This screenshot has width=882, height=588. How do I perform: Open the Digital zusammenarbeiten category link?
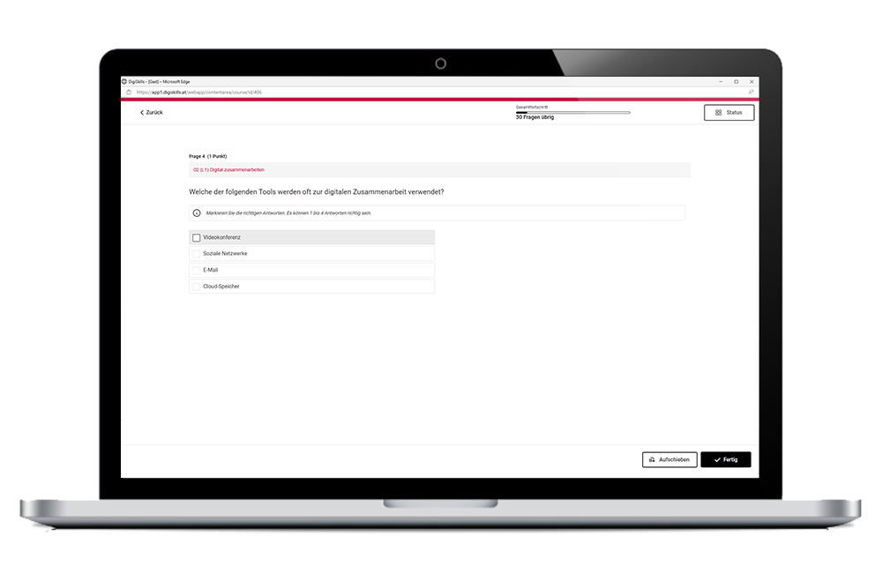[228, 169]
